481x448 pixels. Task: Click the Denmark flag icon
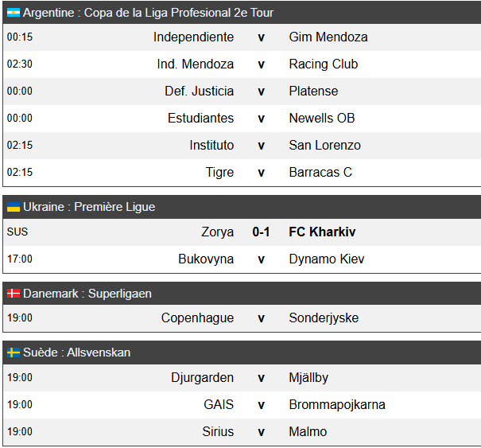point(14,294)
